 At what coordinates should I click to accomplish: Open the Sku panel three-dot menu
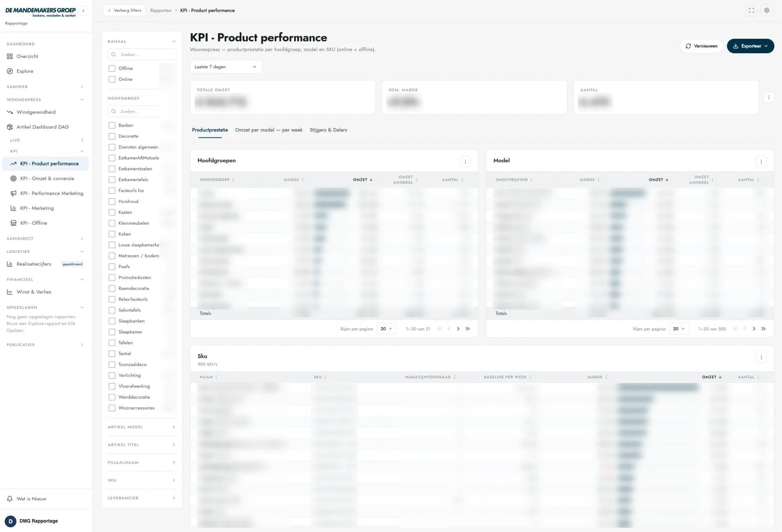coord(761,357)
